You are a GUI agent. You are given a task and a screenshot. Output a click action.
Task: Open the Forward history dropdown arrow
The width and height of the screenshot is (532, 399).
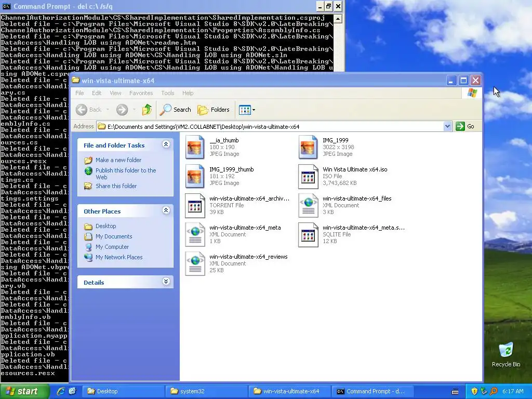134,110
